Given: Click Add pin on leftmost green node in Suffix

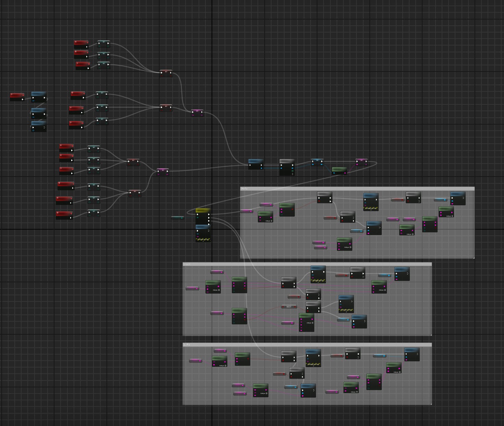Looking at the screenshot, I should pos(223,365).
